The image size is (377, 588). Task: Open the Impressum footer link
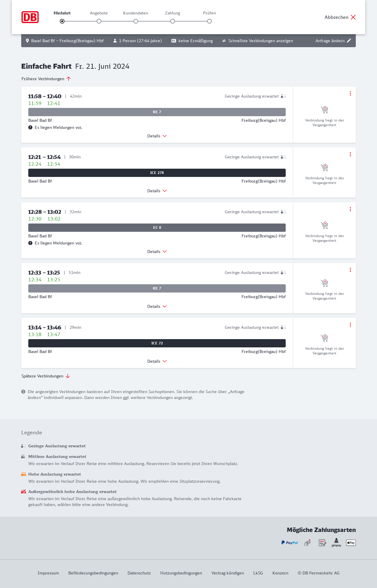point(48,573)
